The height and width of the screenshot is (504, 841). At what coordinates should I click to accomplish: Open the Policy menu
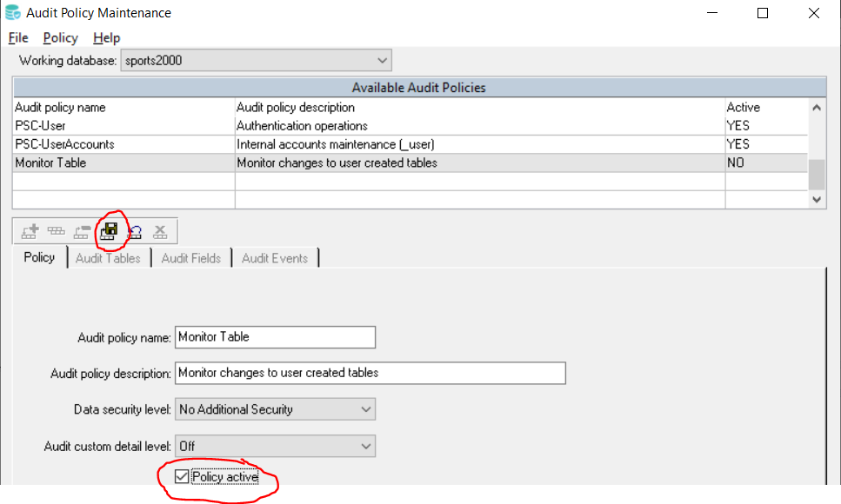pos(61,37)
